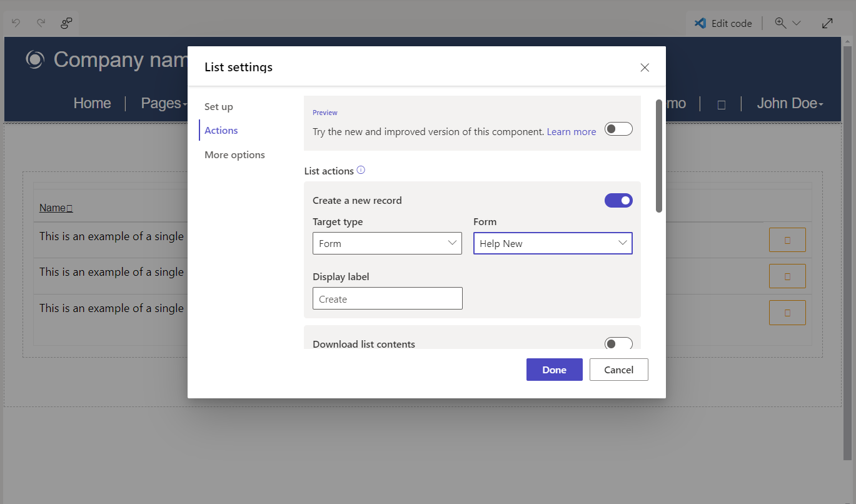
Task: Click the Undo icon in the toolbar
Action: [x=16, y=23]
